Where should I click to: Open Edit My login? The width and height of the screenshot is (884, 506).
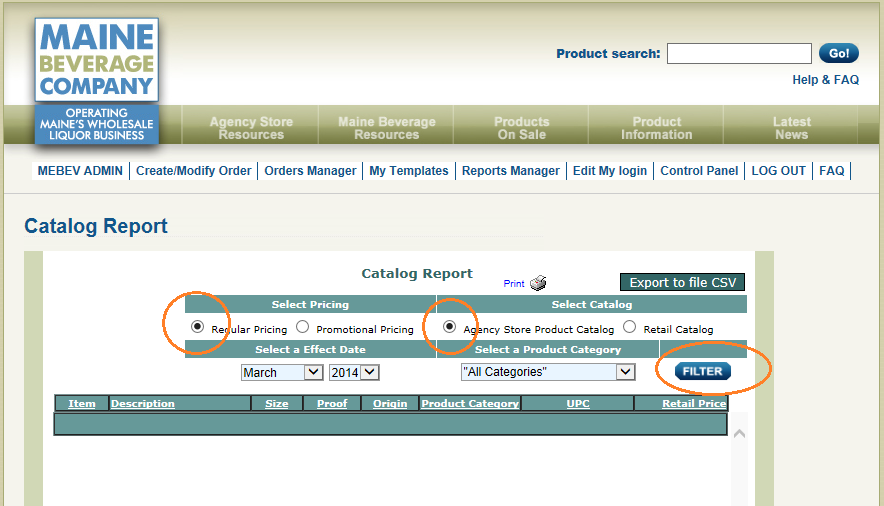[609, 171]
